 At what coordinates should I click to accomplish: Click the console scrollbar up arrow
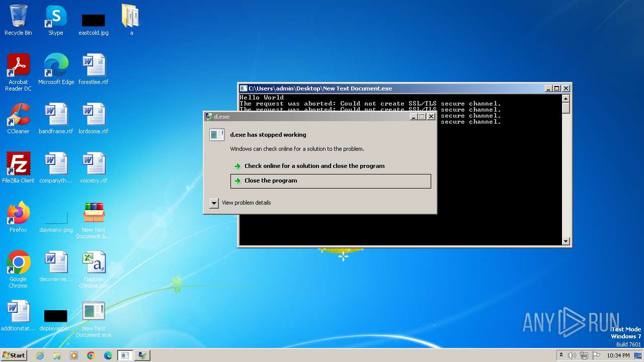[x=566, y=99]
